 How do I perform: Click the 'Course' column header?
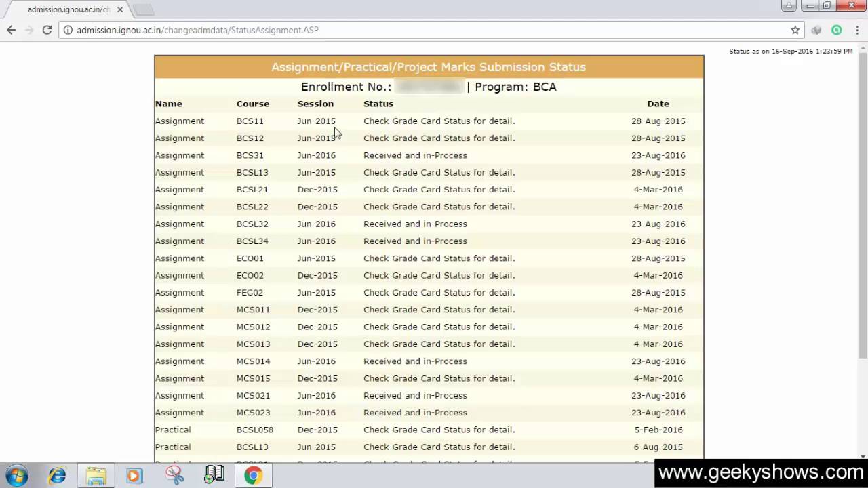[x=253, y=104]
